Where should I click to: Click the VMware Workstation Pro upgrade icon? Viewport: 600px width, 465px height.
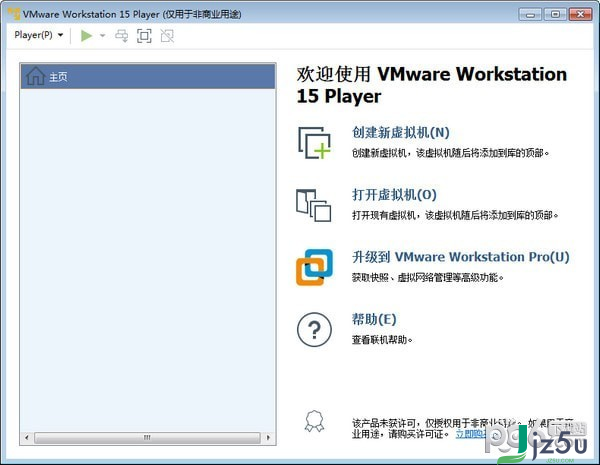[x=314, y=267]
